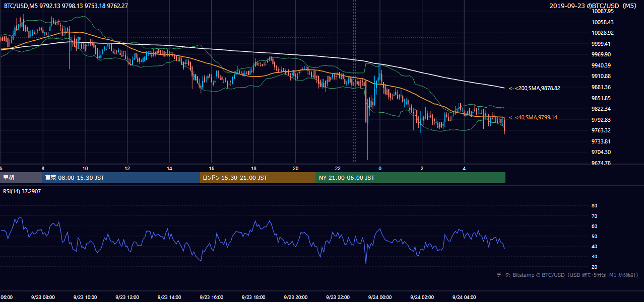The image size is (644, 302).
Task: Click the price axis value 9910.88
Action: tap(601, 76)
